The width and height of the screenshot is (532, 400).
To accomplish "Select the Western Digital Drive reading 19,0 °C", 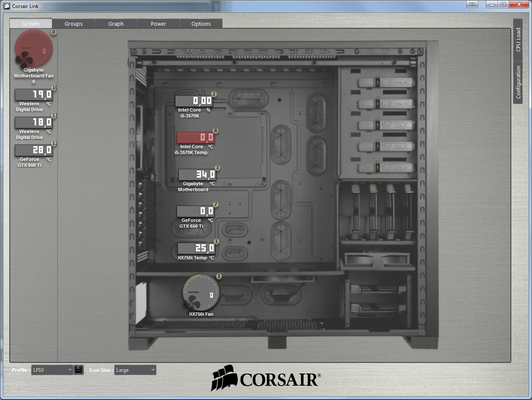I will point(34,95).
